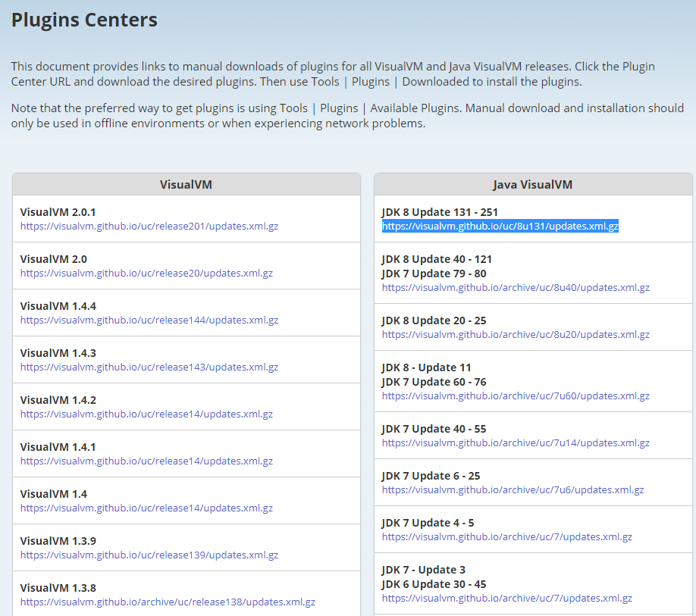The image size is (696, 616).
Task: Click the update link under the VisualVM 1.4 heading
Action: (x=146, y=508)
